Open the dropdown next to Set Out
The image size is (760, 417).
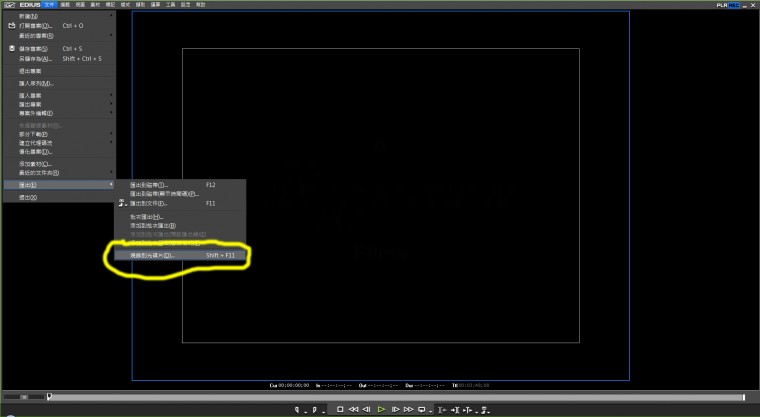pos(323,412)
